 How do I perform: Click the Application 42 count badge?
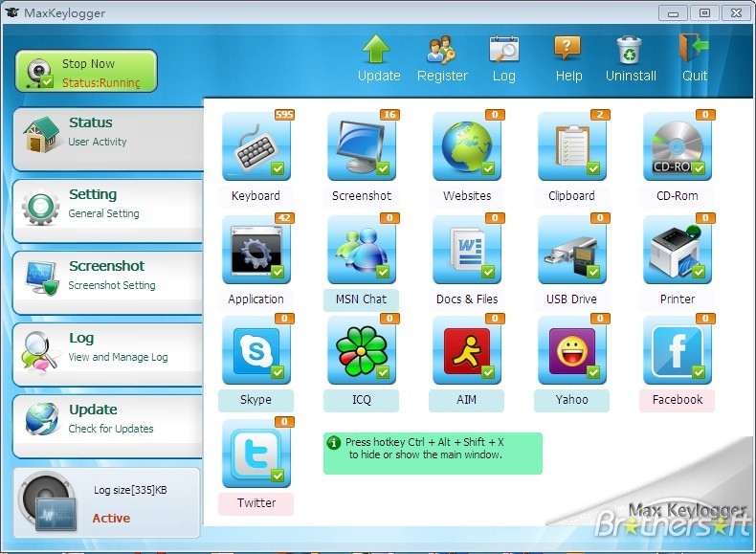click(284, 218)
